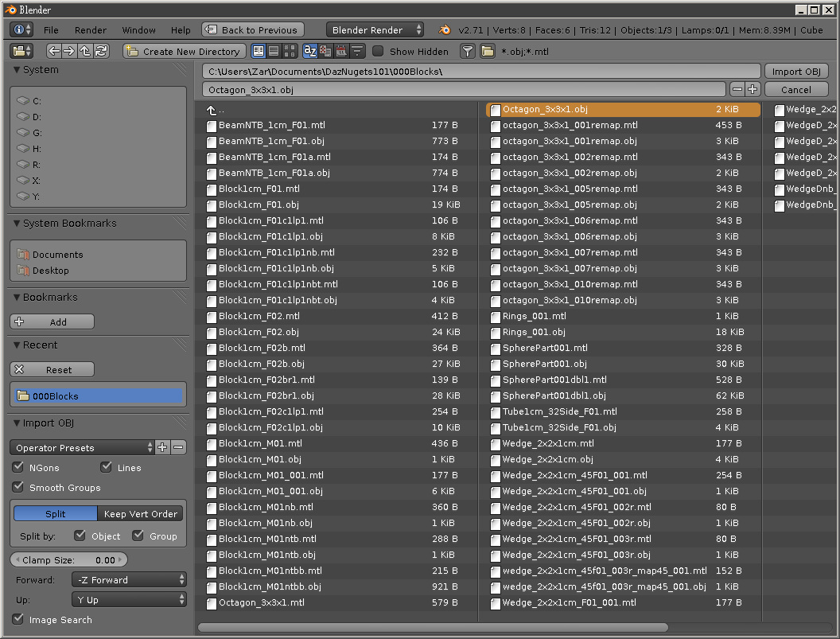
Task: Decrement filename number minus button
Action: coord(737,90)
